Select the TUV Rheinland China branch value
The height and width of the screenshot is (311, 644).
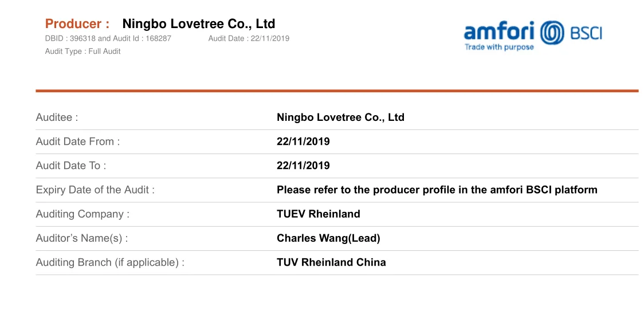tap(331, 262)
